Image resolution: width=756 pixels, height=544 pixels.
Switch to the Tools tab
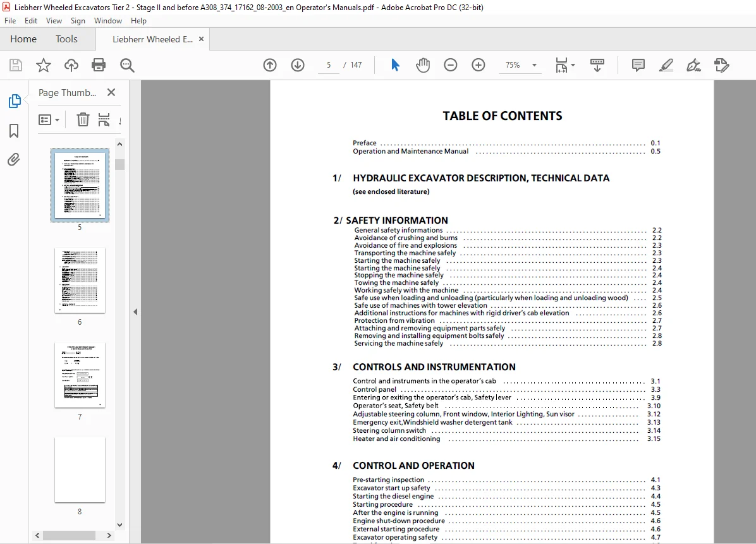pos(66,39)
